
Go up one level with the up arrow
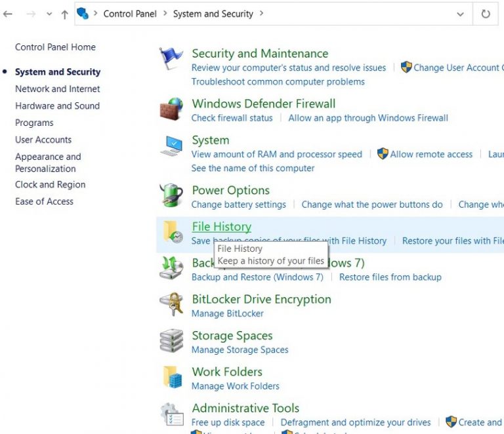tap(64, 14)
